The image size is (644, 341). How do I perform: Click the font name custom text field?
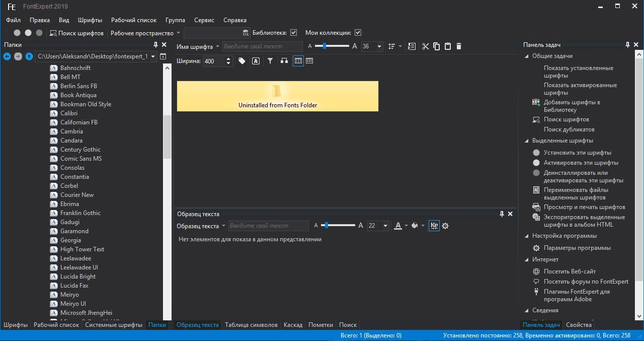click(263, 46)
